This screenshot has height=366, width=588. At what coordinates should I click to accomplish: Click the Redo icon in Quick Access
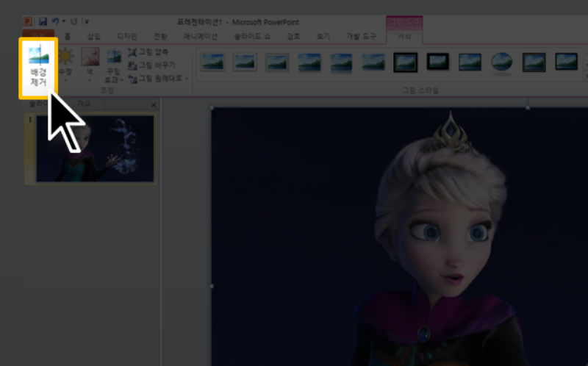point(74,21)
